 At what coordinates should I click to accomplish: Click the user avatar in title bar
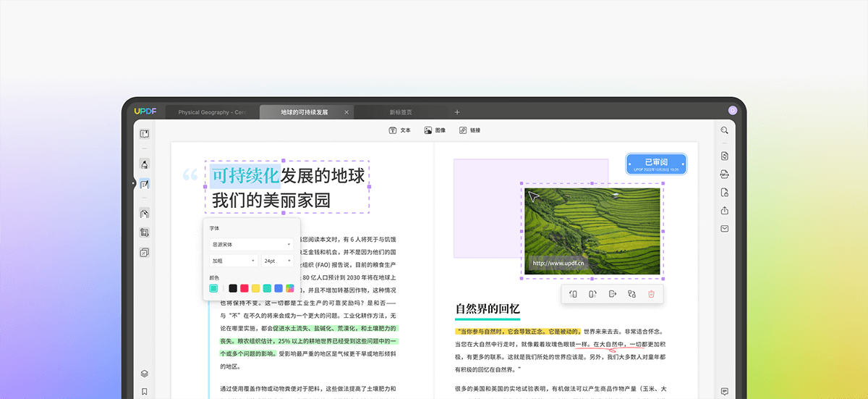(732, 111)
